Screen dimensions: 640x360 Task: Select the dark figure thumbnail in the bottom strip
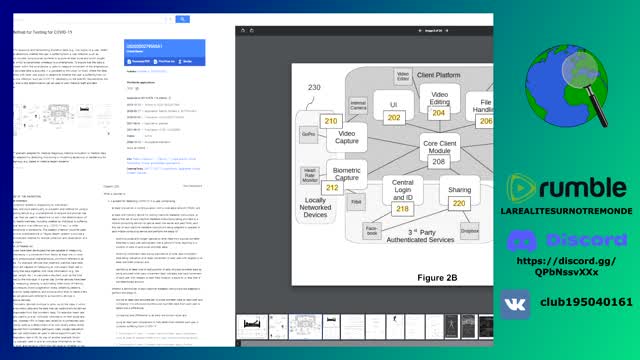451,327
